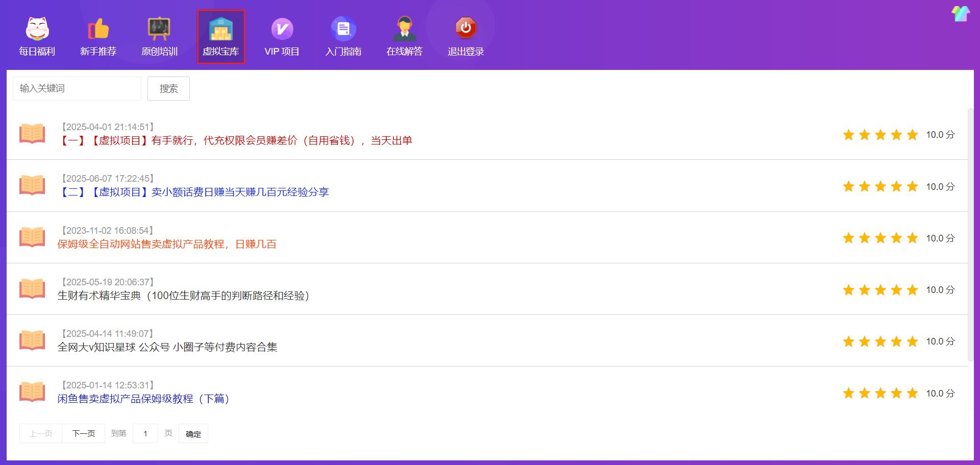
Task: Click the fourth star on 生财有术精华宝典 row
Action: 896,290
